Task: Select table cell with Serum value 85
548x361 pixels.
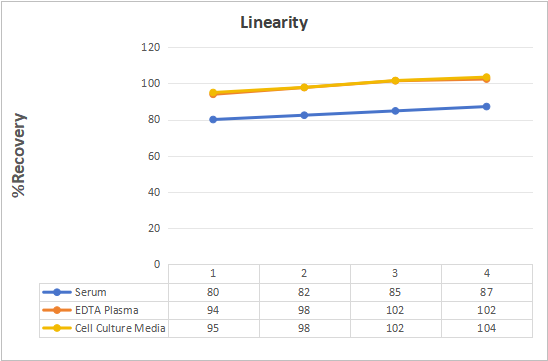Action: (x=396, y=292)
